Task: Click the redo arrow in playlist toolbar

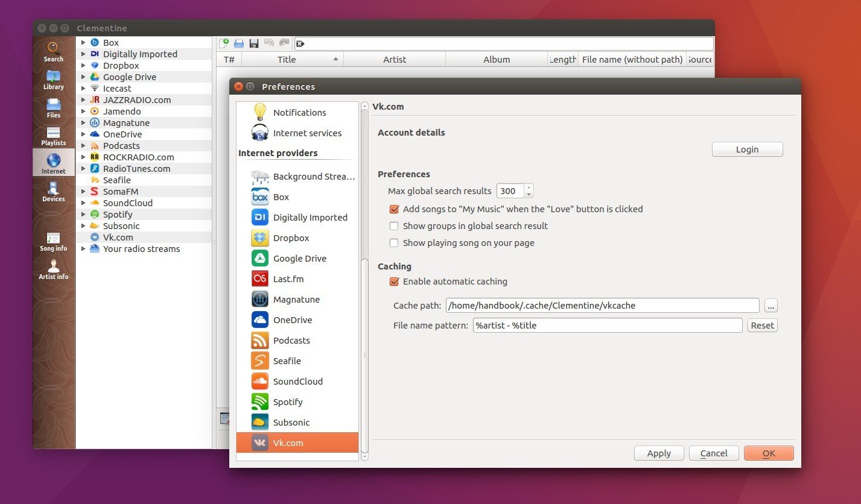Action: coord(284,43)
